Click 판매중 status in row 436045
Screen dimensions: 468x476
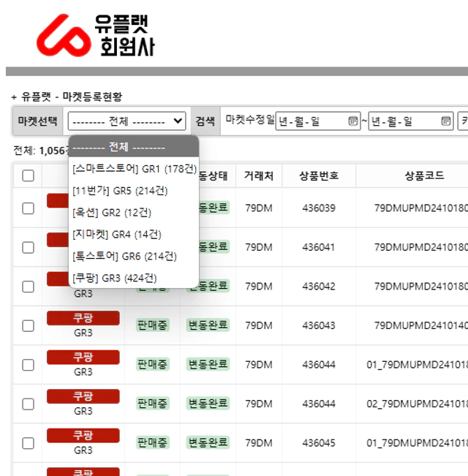(x=152, y=443)
